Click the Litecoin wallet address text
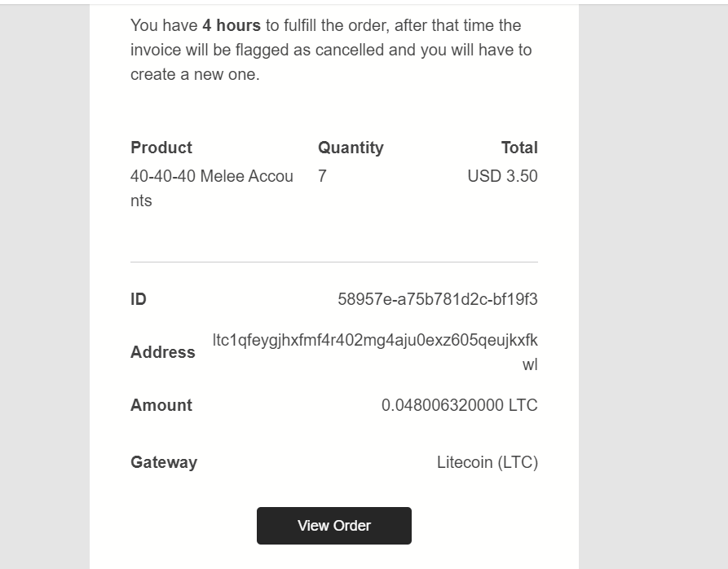 pos(375,341)
